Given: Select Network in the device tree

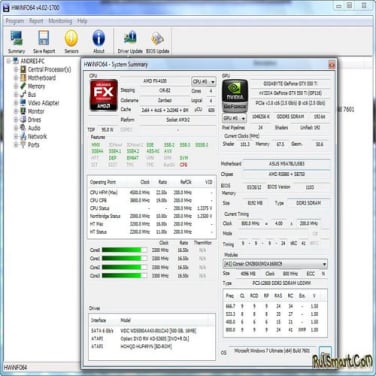Looking at the screenshot, I should tap(37, 136).
